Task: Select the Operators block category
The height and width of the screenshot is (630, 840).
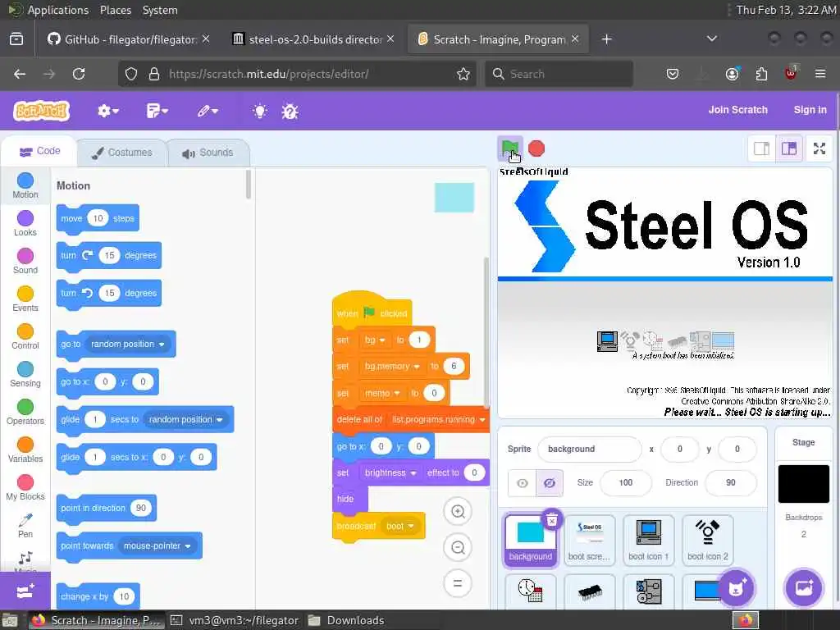Action: click(25, 412)
